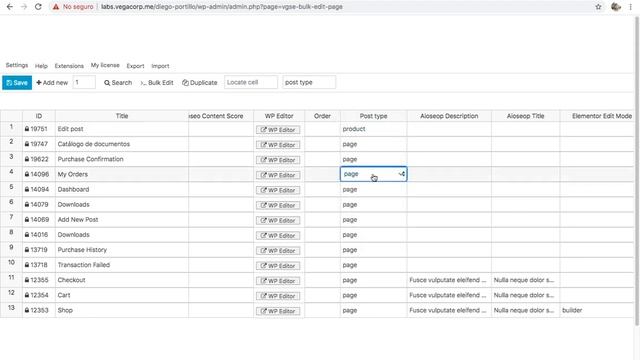Screen dimensions: 640x360
Task: Select the Title column header
Action: (x=122, y=116)
